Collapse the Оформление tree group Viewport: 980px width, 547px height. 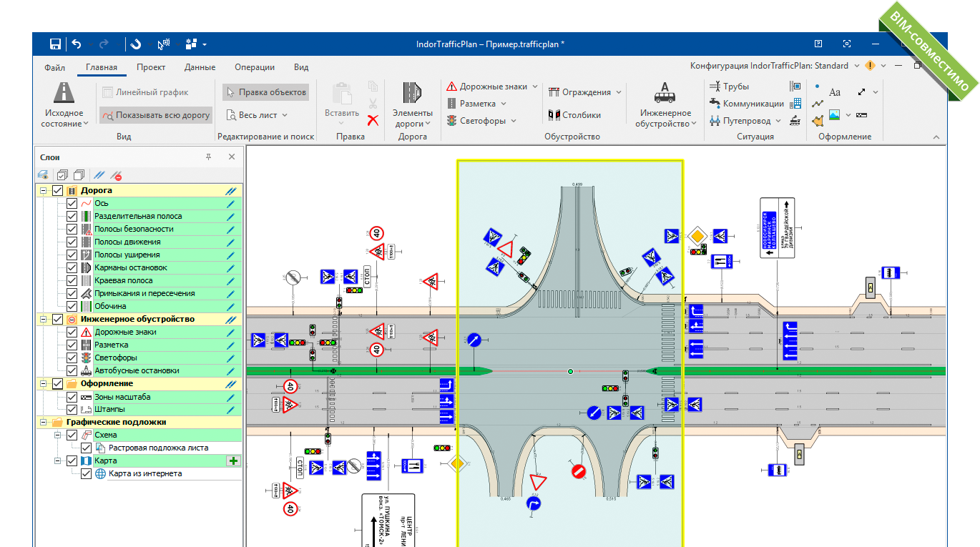click(43, 384)
